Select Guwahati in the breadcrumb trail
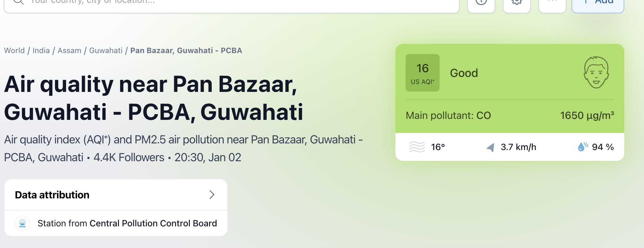The height and width of the screenshot is (248, 644). (x=106, y=51)
